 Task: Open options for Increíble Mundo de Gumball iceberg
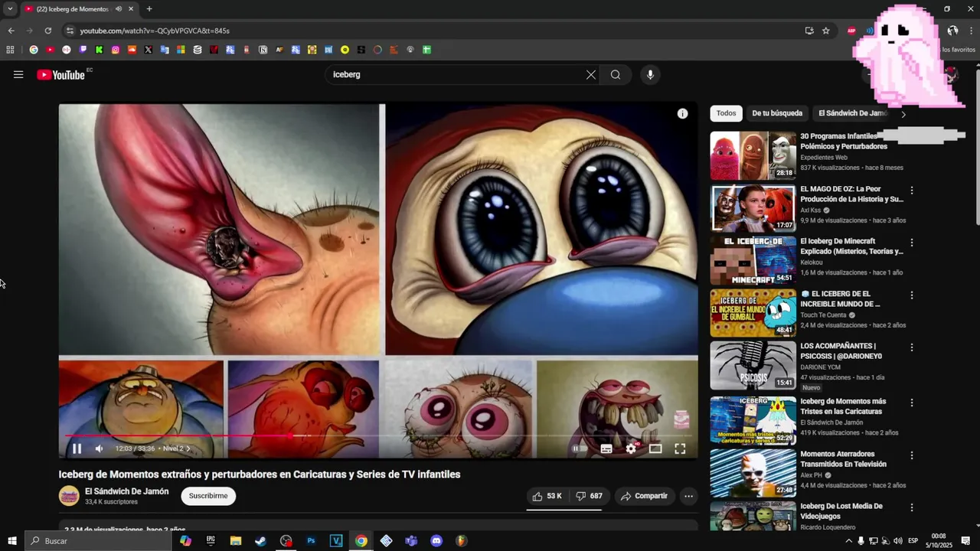click(x=912, y=295)
